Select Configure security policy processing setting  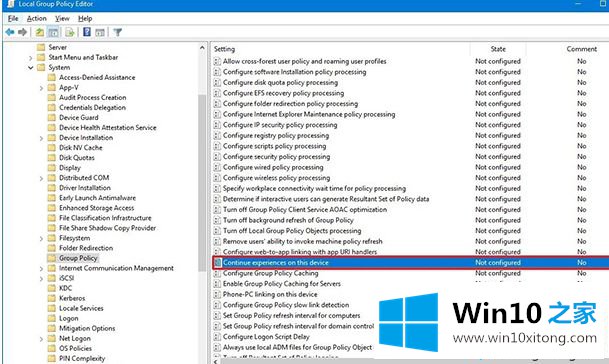coord(277,157)
